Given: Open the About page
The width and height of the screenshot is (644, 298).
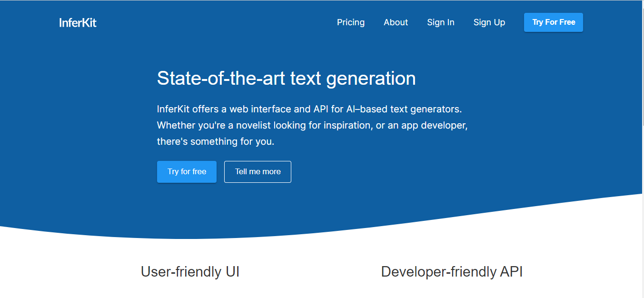Looking at the screenshot, I should (x=396, y=22).
